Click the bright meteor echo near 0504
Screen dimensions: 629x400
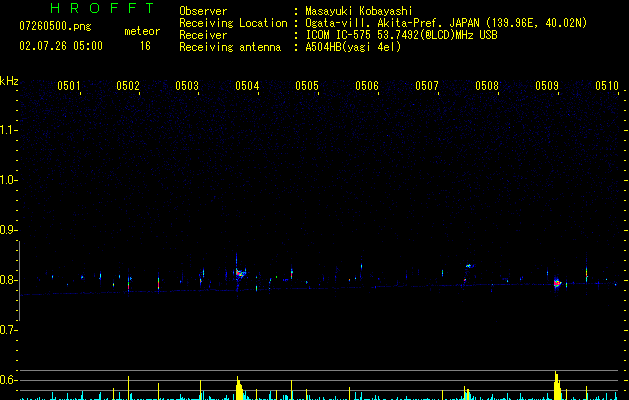coord(240,274)
